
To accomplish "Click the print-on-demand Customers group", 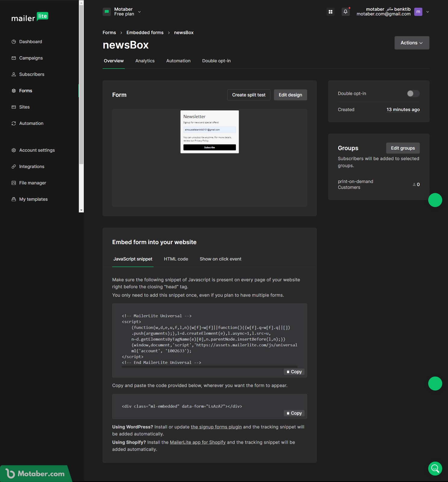I will [355, 184].
